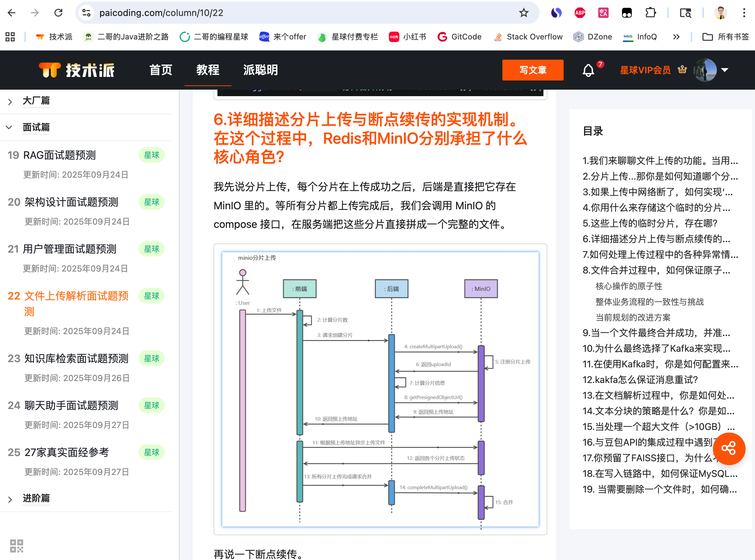Open the 星球VIP会员 link
Screen dimensions: 755x560
(645, 70)
